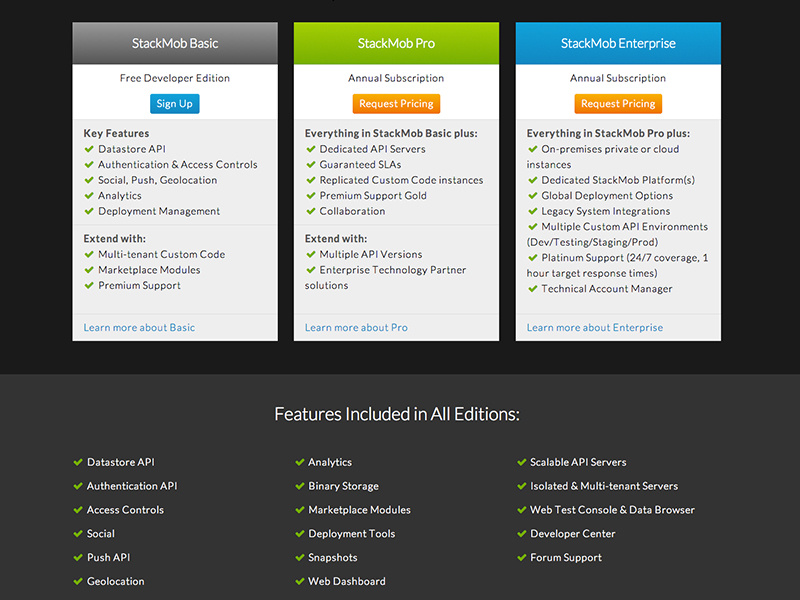Select 'Free Developer Edition' text
The height and width of the screenshot is (600, 800).
pyautogui.click(x=175, y=78)
